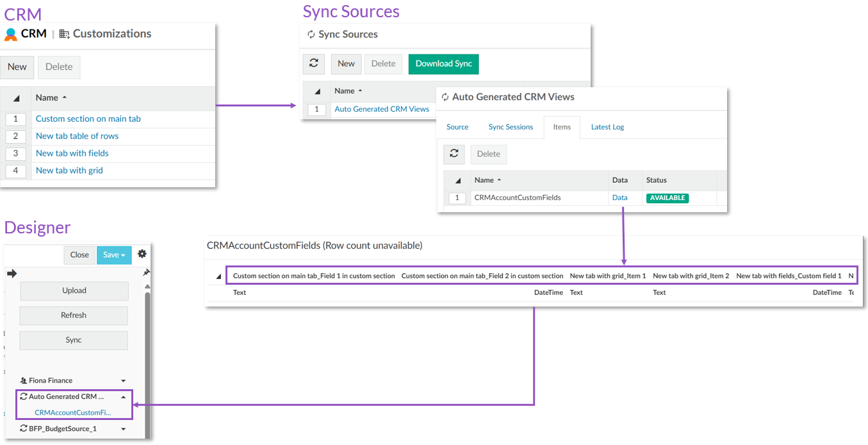Expand the Fiona Finance source
The width and height of the screenshot is (868, 445).
tap(124, 381)
